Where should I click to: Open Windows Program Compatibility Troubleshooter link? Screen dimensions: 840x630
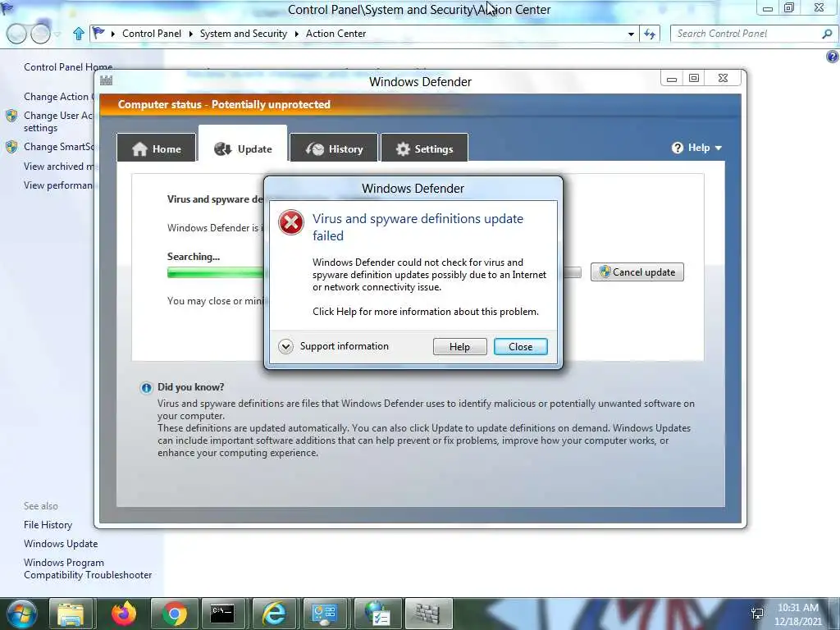[88, 568]
